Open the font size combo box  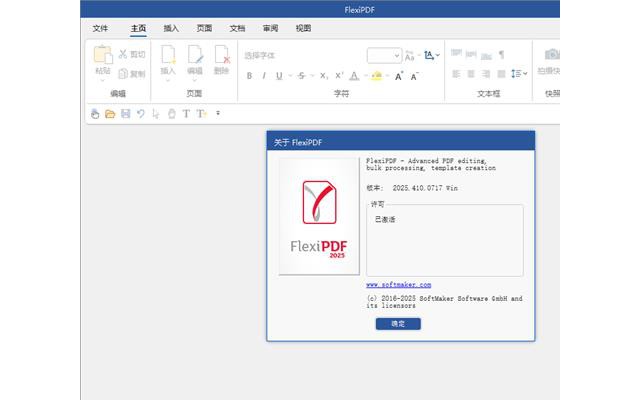[x=384, y=56]
